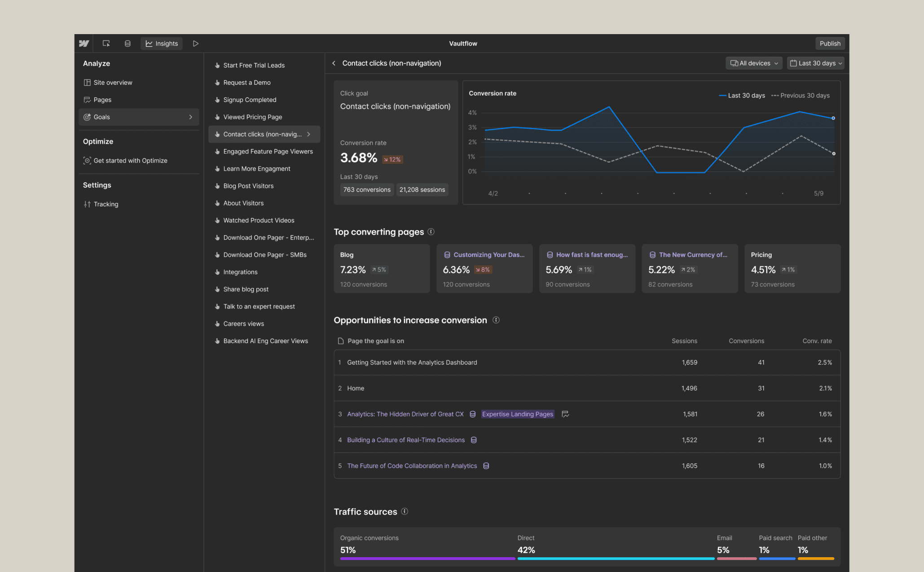
Task: Switch to the Insights tab
Action: coord(162,44)
